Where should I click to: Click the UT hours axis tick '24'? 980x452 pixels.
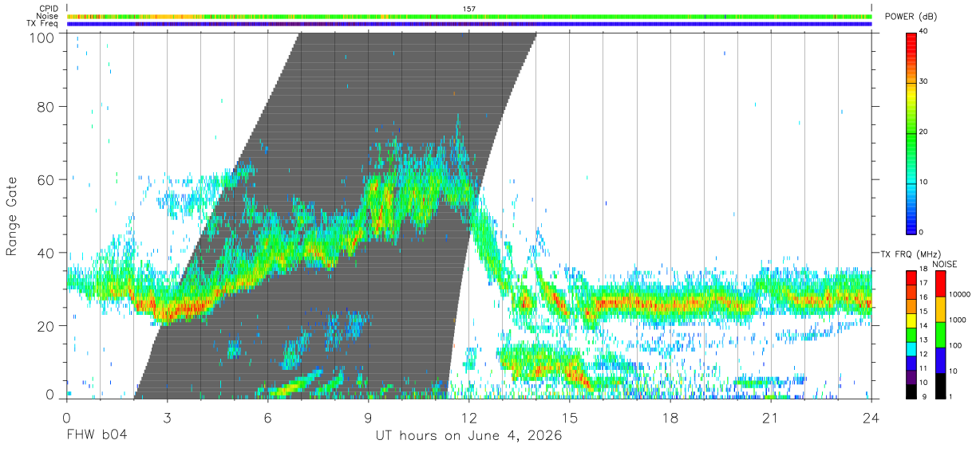coord(871,418)
